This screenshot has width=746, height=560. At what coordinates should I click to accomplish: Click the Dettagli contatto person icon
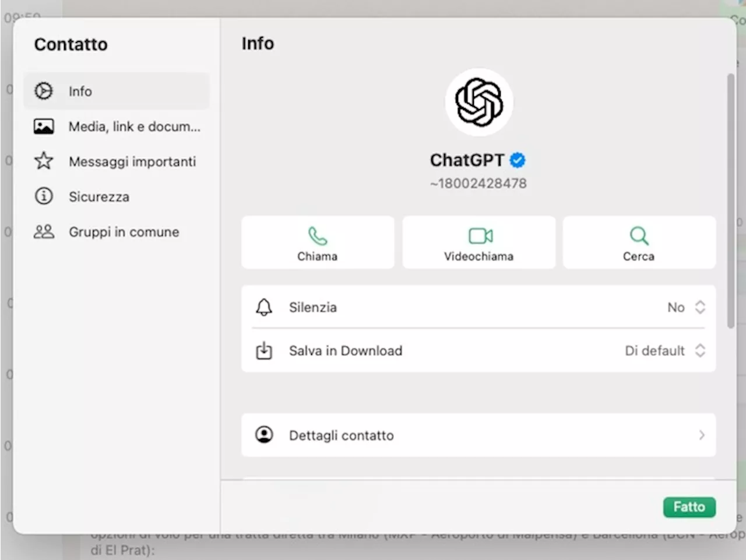pos(264,435)
